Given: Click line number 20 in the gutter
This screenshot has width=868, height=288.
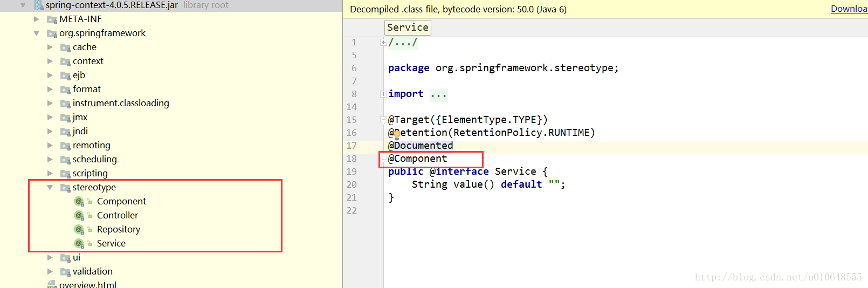Looking at the screenshot, I should [352, 184].
